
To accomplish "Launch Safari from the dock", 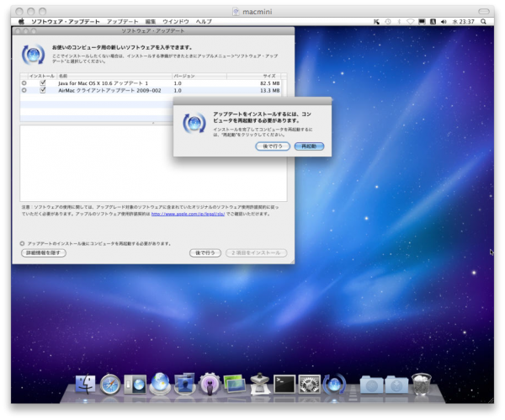I will pyautogui.click(x=110, y=385).
